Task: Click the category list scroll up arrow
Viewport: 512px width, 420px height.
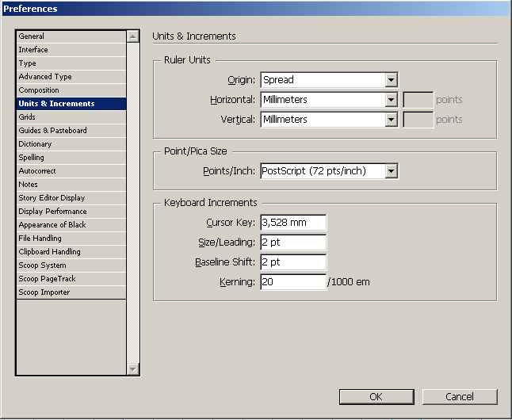Action: click(133, 36)
